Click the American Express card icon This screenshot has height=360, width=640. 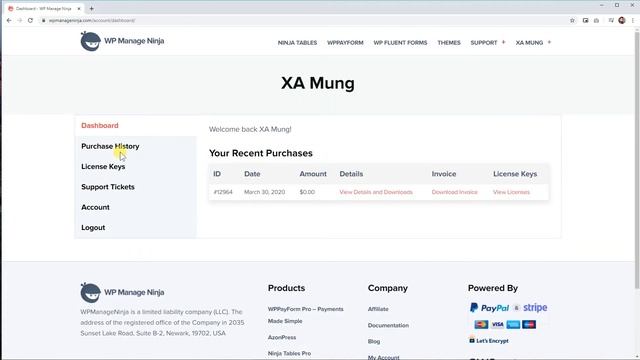tap(513, 324)
